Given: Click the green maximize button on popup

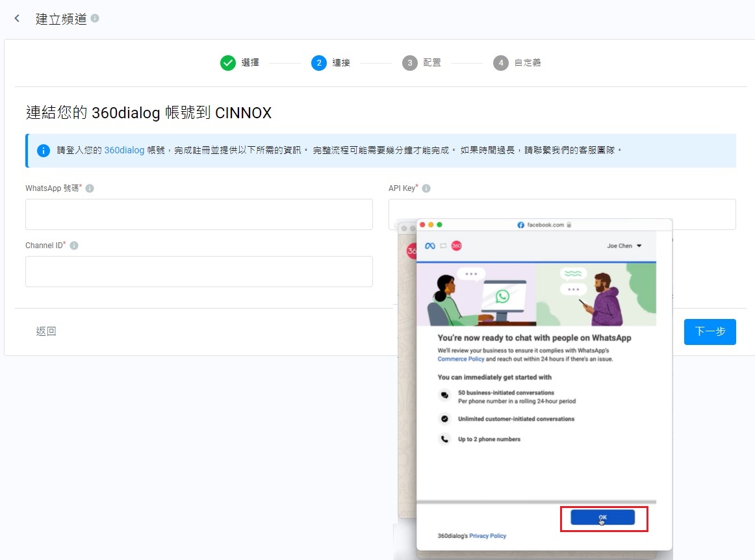Looking at the screenshot, I should coord(439,225).
